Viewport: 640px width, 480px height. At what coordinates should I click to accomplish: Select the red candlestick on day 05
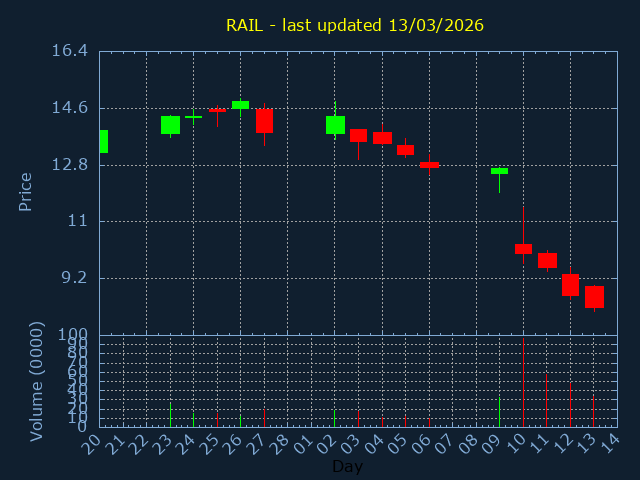coord(405,150)
